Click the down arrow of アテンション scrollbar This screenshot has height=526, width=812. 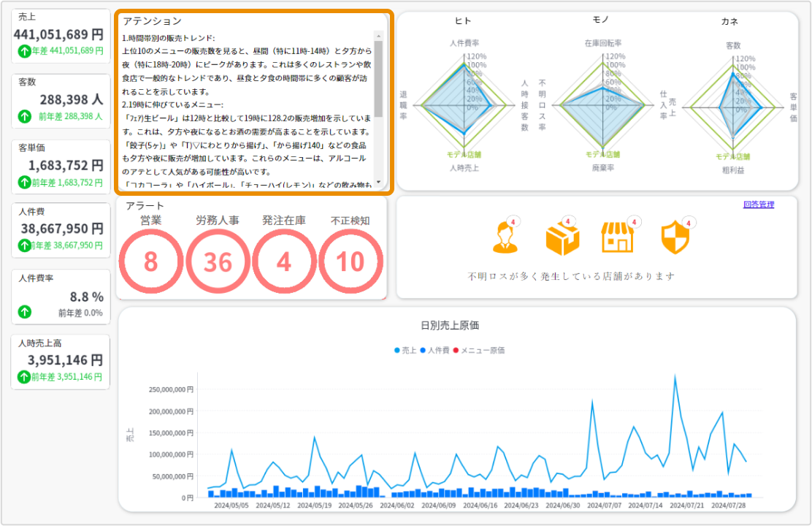(x=378, y=182)
